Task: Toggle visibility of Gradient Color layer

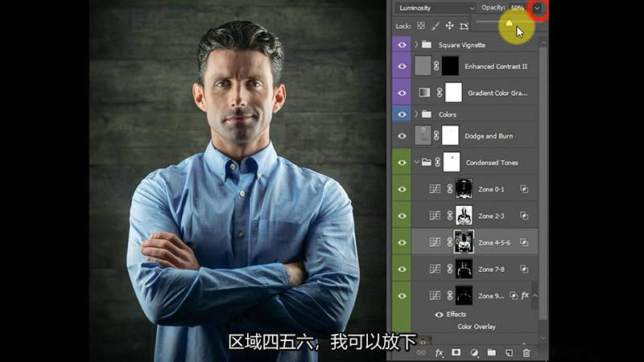Action: (402, 93)
